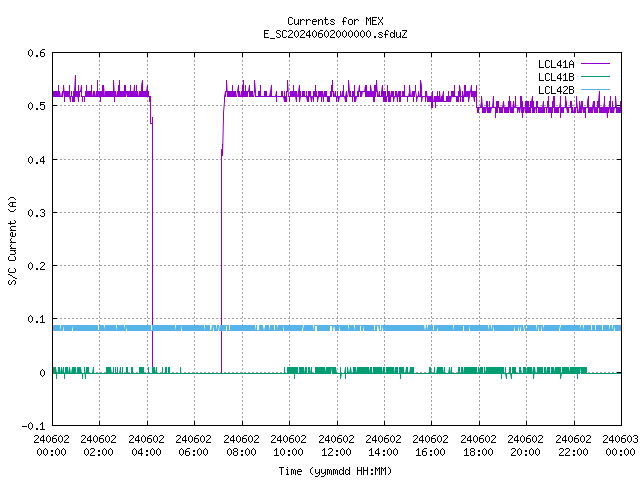Click the X-axis label 'Time (yymmdd HH:MM)'
The width and height of the screenshot is (640, 480).
pos(335,471)
